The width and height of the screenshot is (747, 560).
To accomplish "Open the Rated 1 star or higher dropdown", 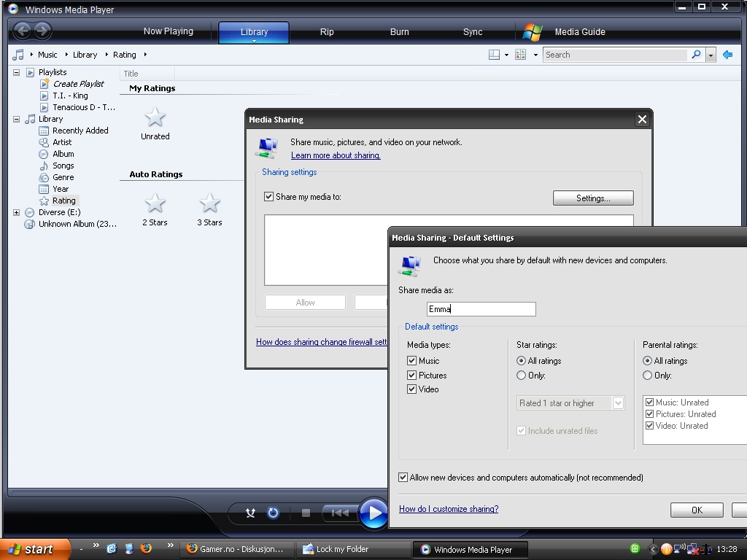I will pos(618,403).
